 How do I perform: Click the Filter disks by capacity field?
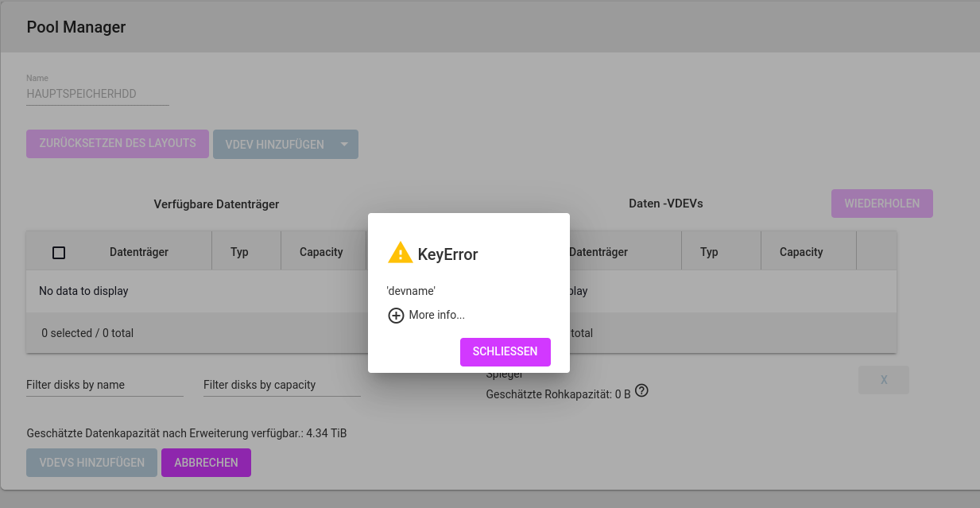pos(281,385)
